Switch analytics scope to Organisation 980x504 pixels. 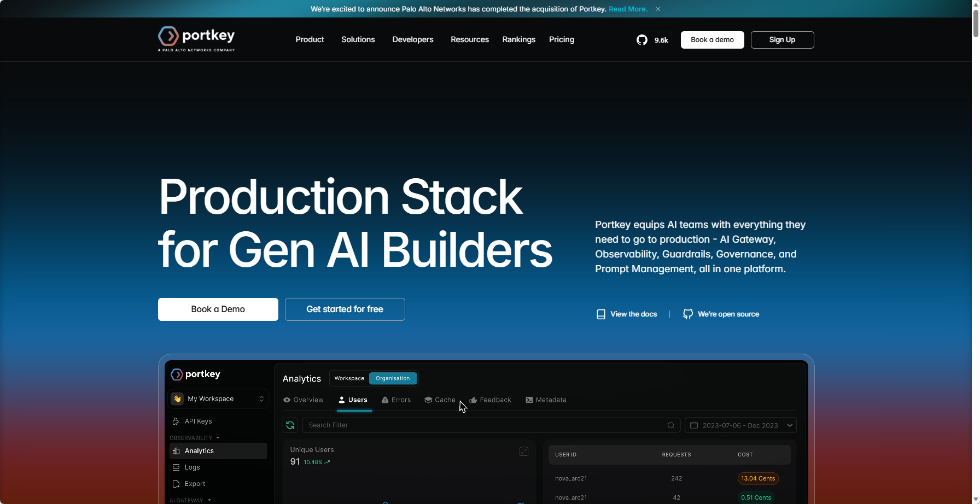(393, 378)
